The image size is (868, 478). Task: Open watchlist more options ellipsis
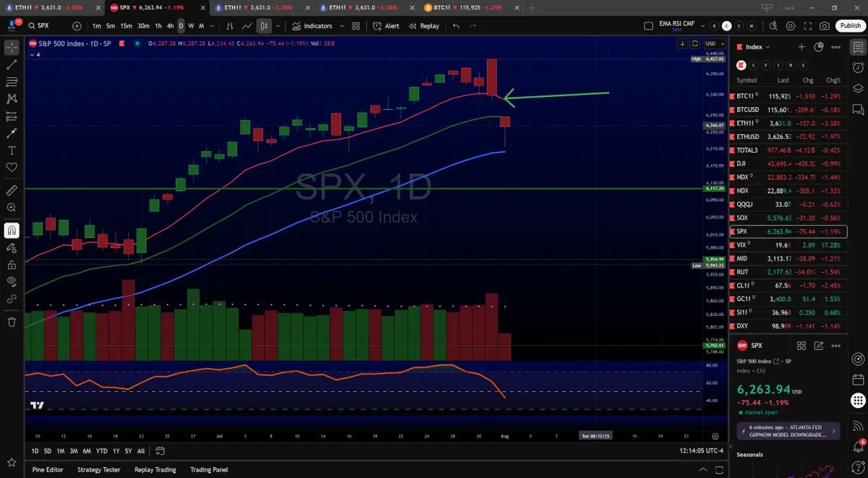click(x=836, y=47)
